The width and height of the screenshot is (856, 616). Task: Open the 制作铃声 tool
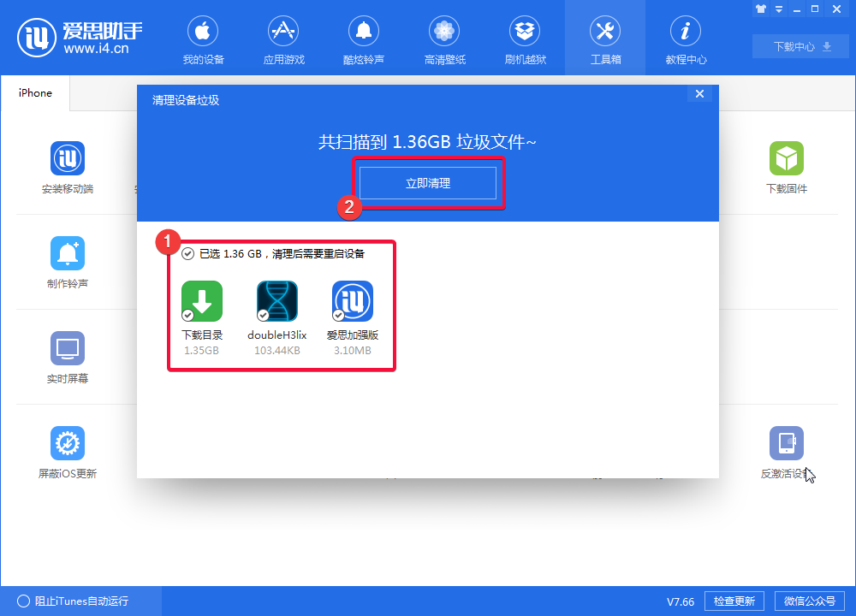click(x=68, y=262)
